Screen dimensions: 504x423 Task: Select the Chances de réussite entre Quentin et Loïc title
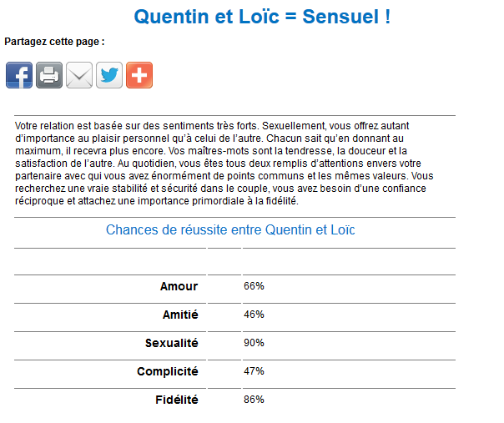tap(230, 229)
